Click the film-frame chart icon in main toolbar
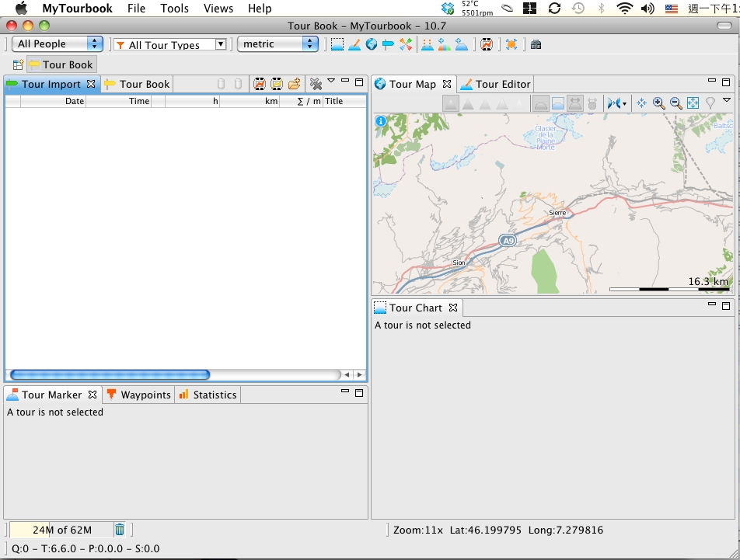Viewport: 740px width, 560px height. [x=487, y=44]
